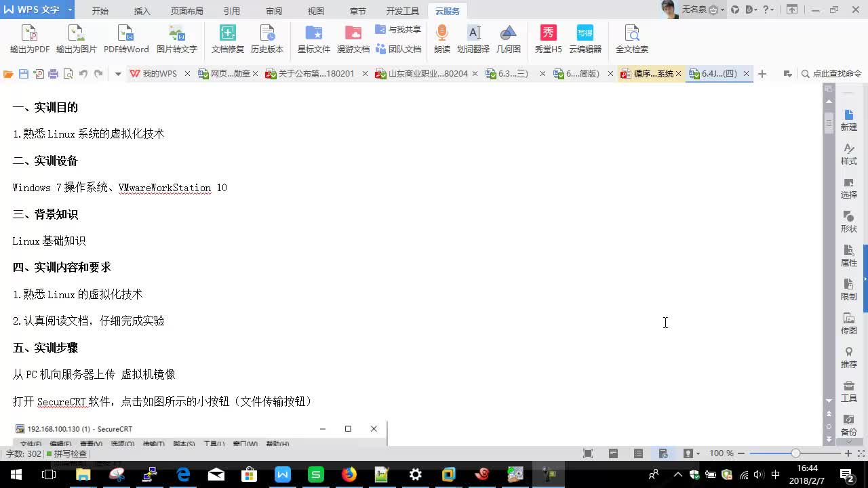The height and width of the screenshot is (488, 868).
Task: Open the 文档修复 repair tool
Action: 228,39
